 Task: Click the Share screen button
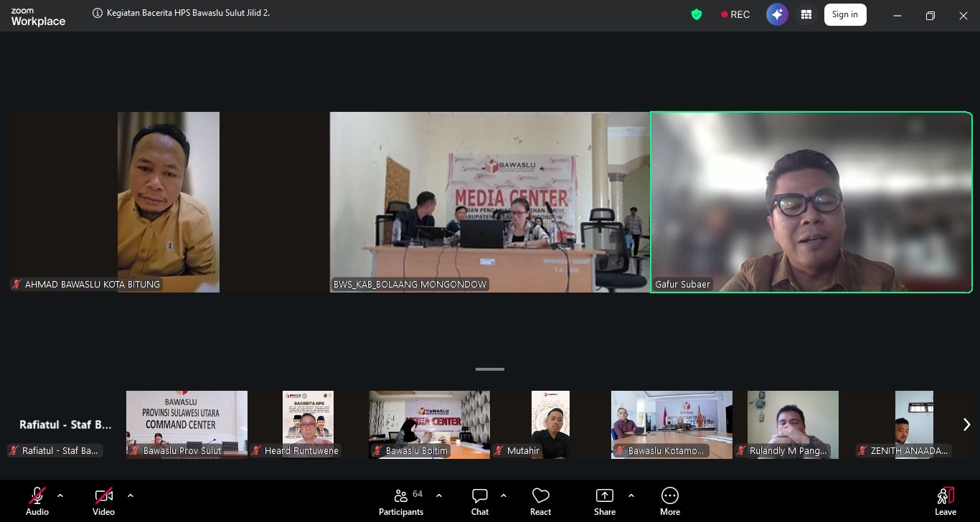(x=605, y=501)
